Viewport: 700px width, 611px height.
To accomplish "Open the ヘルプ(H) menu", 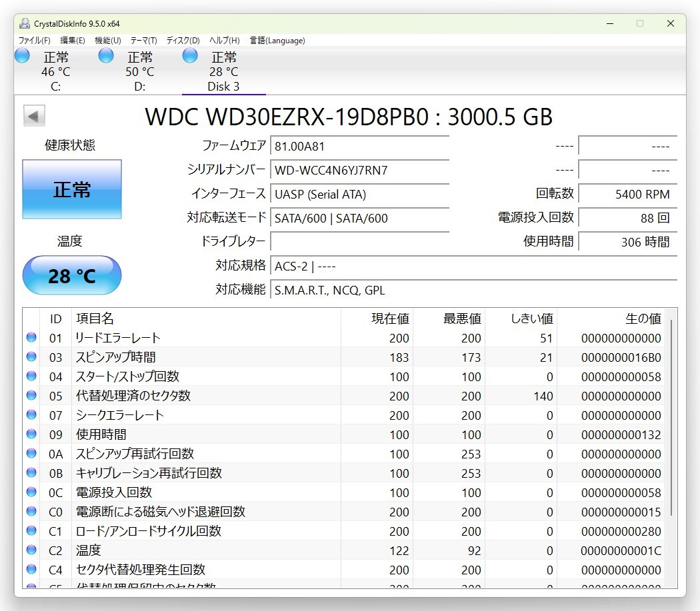I will 225,41.
